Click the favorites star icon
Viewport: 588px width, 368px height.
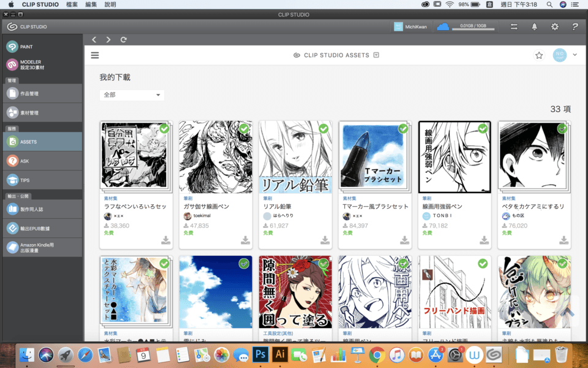pyautogui.click(x=539, y=55)
